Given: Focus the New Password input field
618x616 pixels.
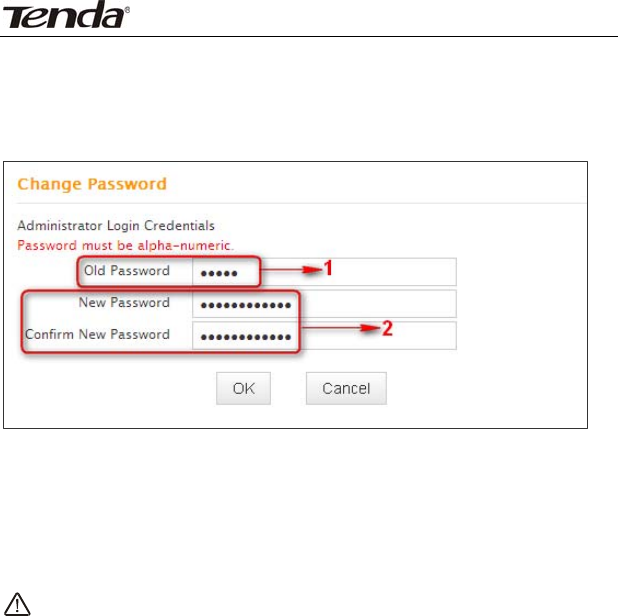Looking at the screenshot, I should coord(324,303).
